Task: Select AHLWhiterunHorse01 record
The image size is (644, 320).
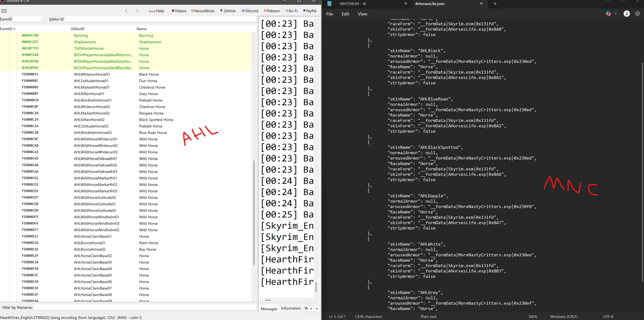Action: [x=125, y=74]
